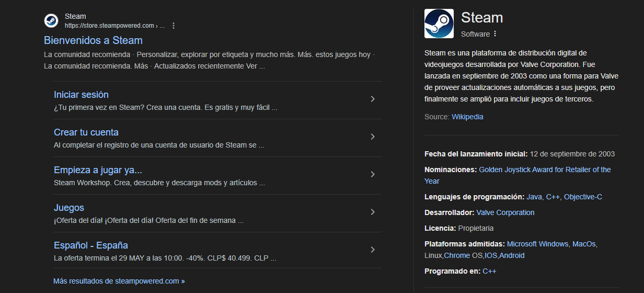Open the Wikipedia source link
Viewport: 644px width, 293px height.
point(467,117)
